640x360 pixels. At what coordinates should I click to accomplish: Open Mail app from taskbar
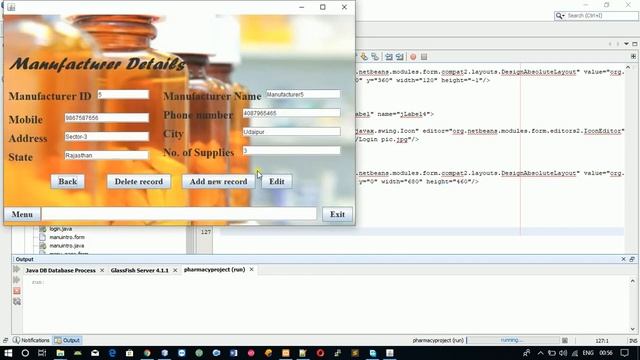[x=95, y=353]
